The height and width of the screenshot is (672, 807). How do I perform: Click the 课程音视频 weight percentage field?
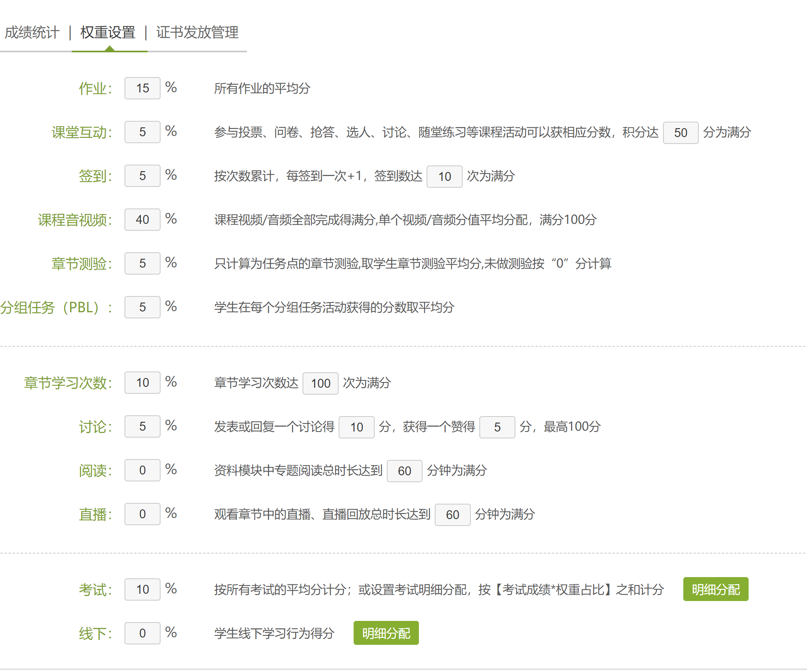click(x=142, y=220)
